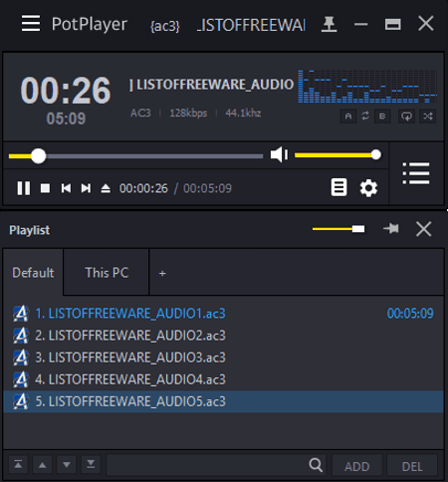The image size is (448, 482).
Task: Click the 00:05:09 duration readout
Action: [207, 188]
